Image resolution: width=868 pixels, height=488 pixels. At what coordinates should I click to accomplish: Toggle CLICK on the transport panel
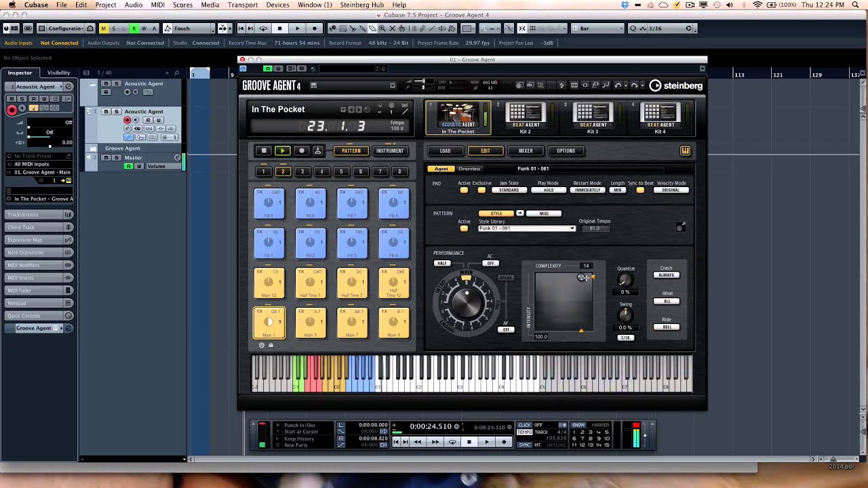pyautogui.click(x=524, y=425)
